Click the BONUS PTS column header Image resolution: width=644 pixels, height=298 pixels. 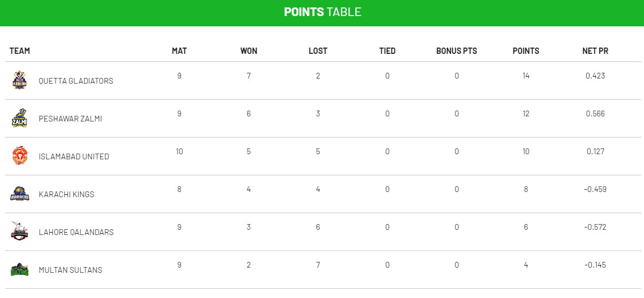456,51
